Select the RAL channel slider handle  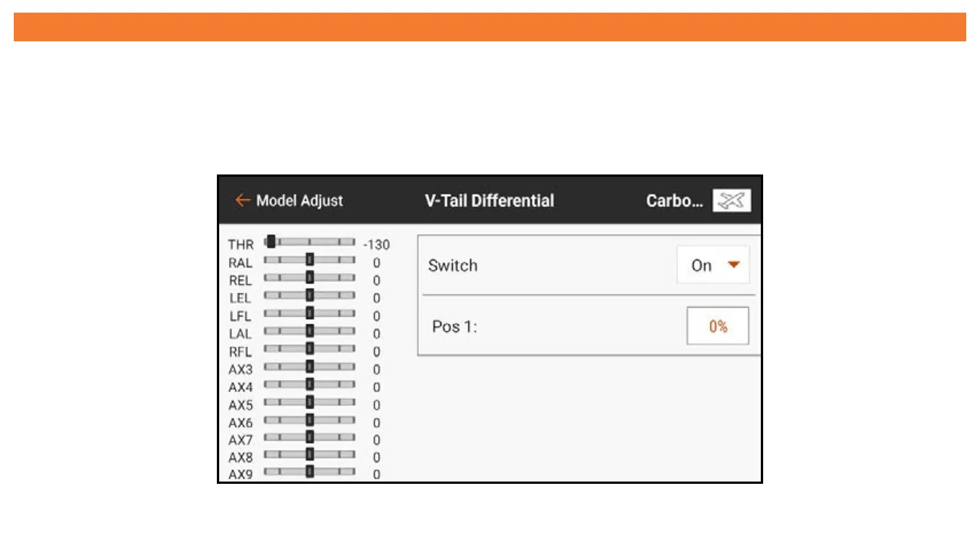(310, 260)
